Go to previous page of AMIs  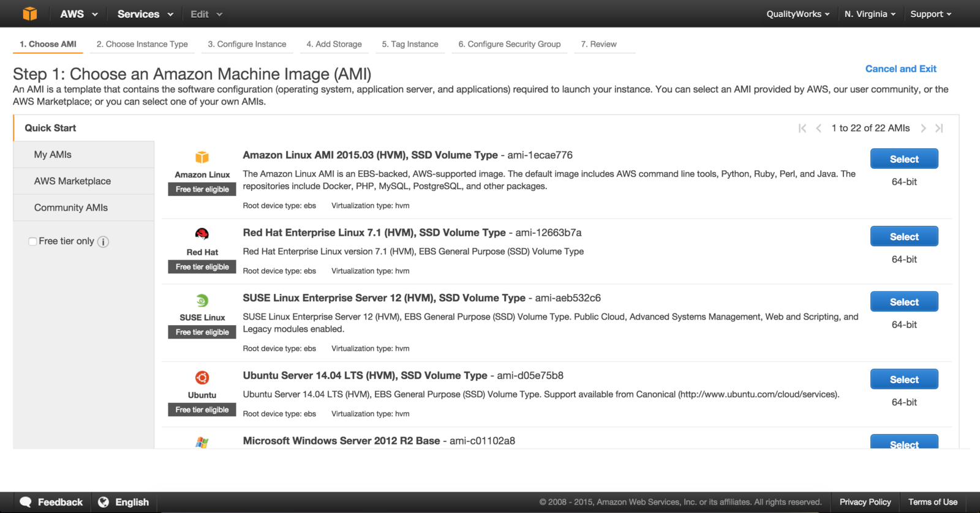(x=818, y=128)
